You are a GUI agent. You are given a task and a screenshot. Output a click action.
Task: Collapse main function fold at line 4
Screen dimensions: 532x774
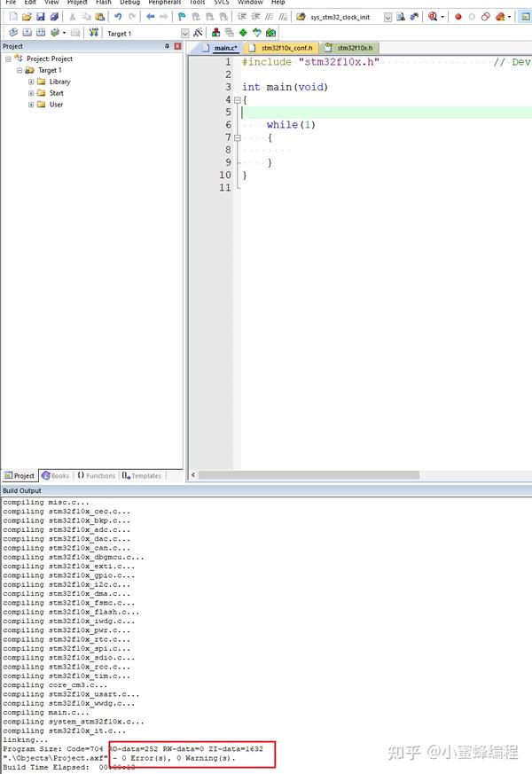238,99
